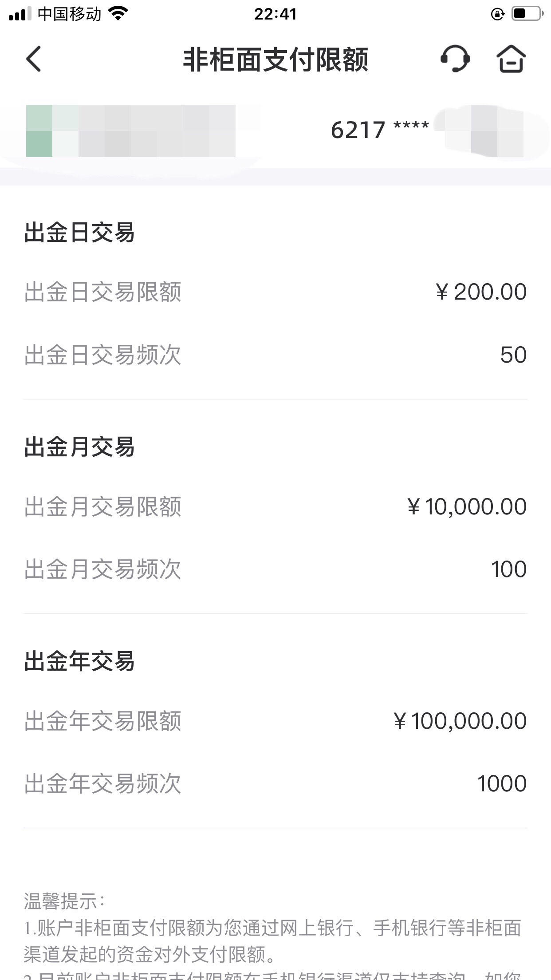Tap the orientation lock status icon
551x980 pixels.
point(497,14)
